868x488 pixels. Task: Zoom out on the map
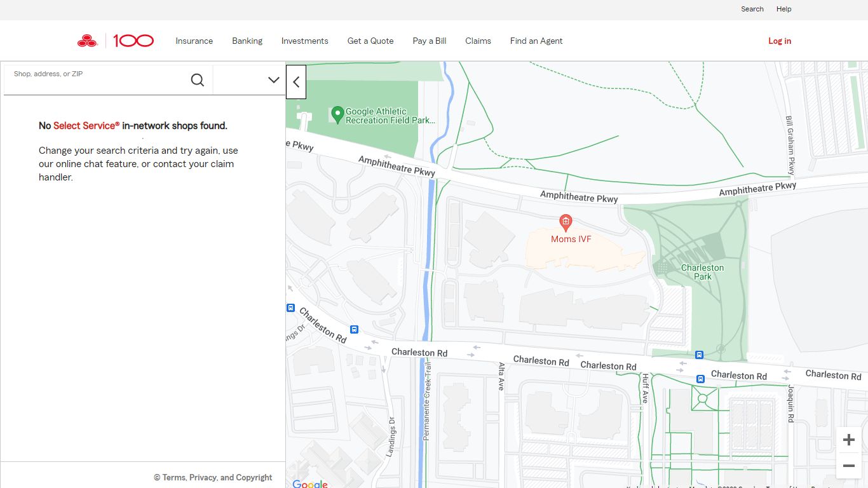848,466
